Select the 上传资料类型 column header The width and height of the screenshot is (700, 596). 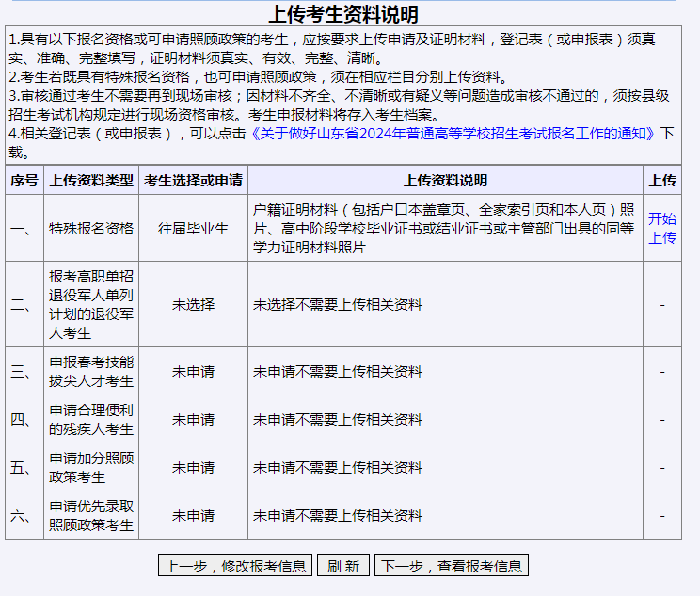pyautogui.click(x=91, y=180)
